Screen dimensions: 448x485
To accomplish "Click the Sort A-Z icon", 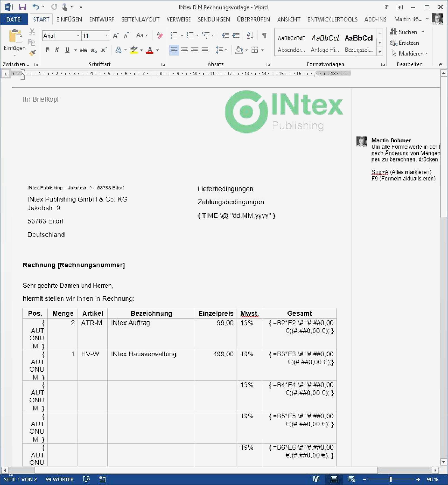I will tap(250, 36).
